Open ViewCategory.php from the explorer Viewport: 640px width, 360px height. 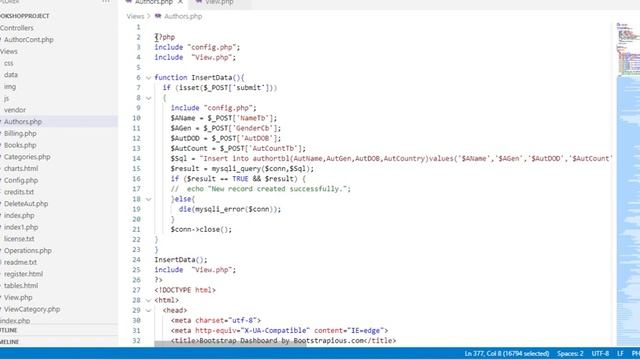[32, 309]
